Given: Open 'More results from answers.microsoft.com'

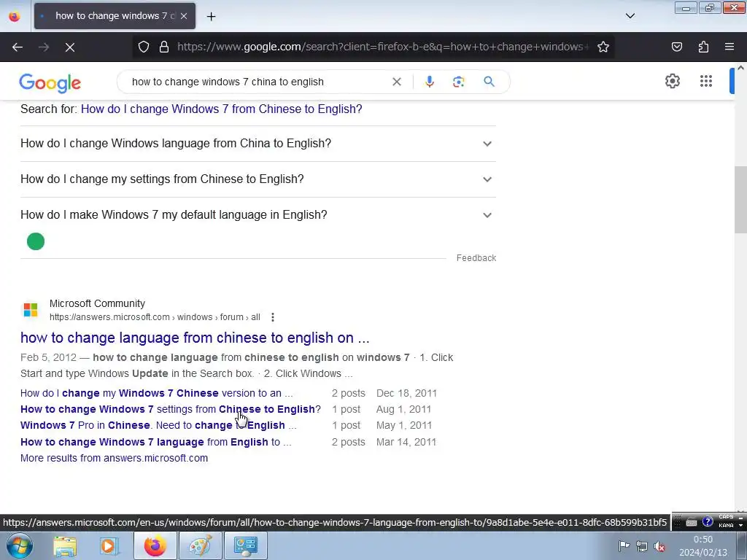Looking at the screenshot, I should point(114,458).
